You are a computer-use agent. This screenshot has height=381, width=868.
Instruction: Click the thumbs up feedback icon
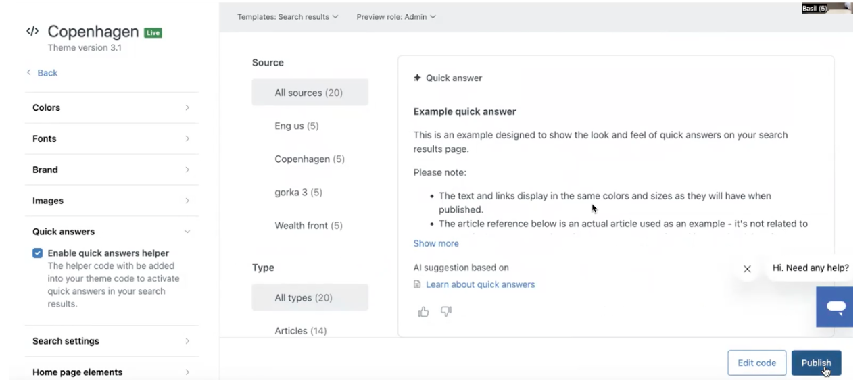pyautogui.click(x=423, y=311)
